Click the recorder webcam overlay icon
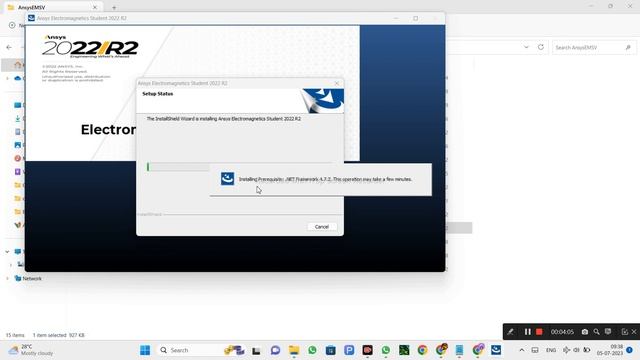640x360 pixels. (608, 332)
